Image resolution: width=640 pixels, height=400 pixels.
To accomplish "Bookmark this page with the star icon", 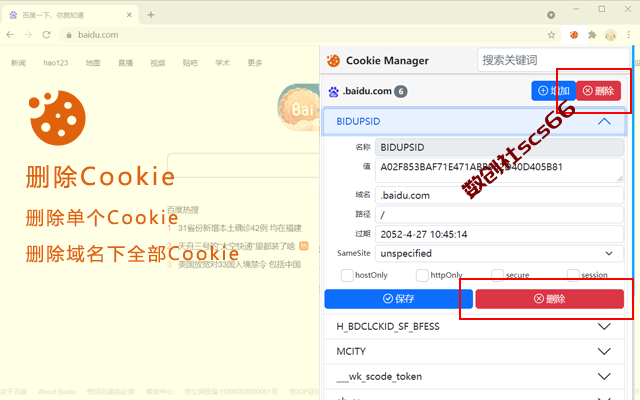I will tap(551, 35).
